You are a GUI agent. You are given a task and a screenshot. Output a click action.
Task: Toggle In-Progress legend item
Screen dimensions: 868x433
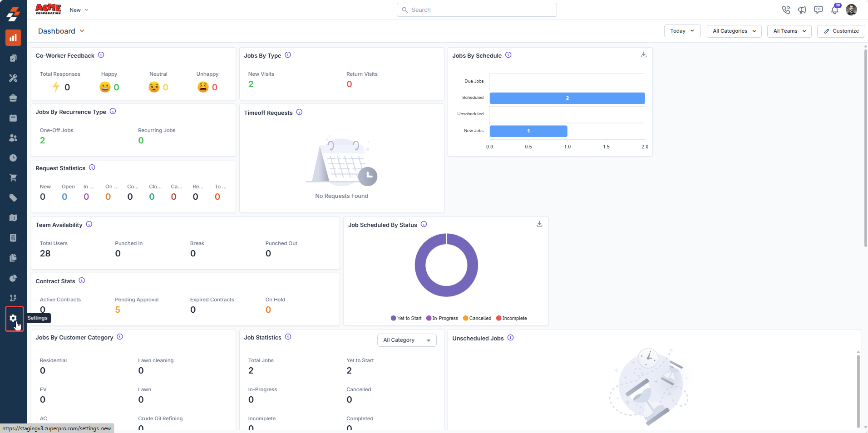coord(442,318)
